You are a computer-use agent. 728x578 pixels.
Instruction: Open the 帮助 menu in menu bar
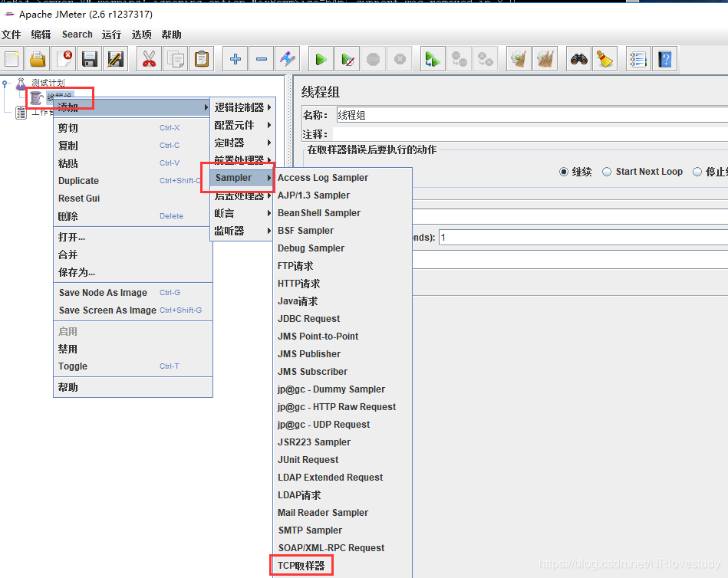[171, 34]
